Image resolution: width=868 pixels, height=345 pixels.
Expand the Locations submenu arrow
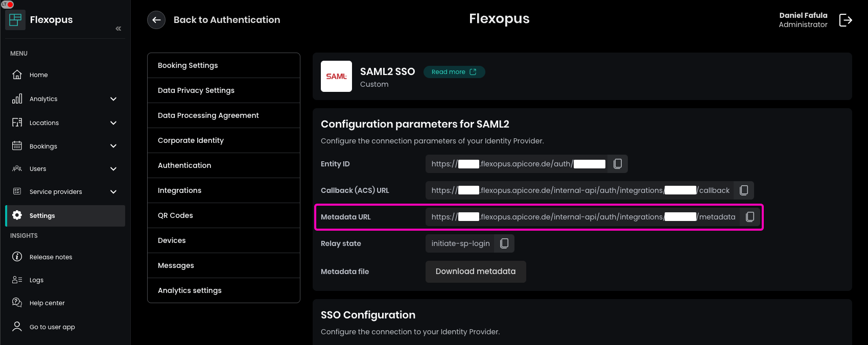(x=113, y=123)
